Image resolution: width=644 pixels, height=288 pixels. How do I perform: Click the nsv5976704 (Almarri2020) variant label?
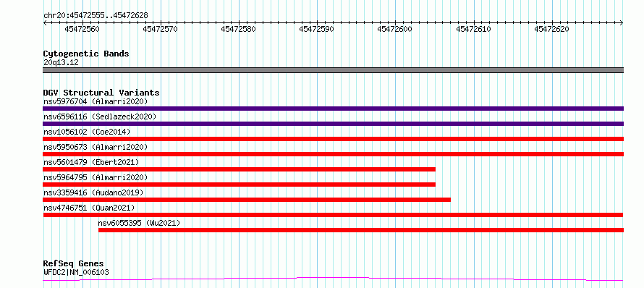click(x=96, y=101)
